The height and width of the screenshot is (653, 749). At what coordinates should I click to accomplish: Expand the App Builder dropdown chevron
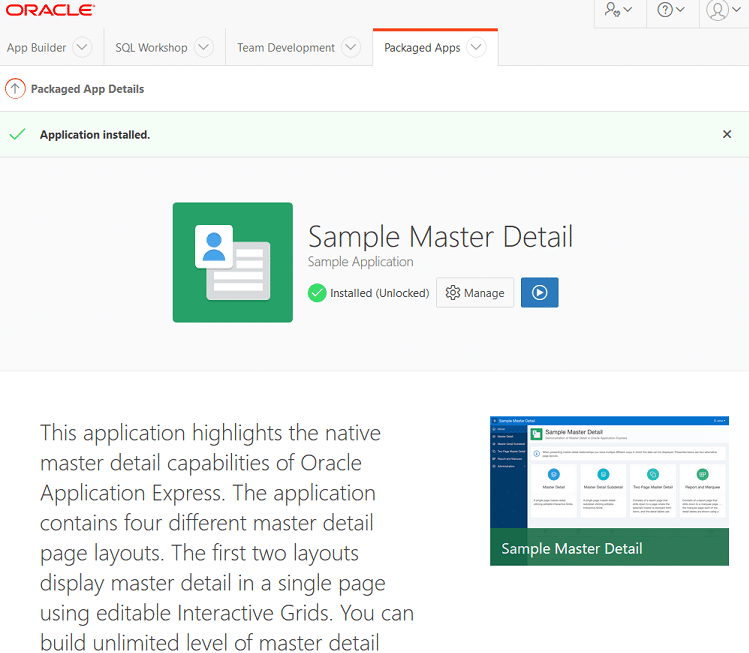click(82, 47)
